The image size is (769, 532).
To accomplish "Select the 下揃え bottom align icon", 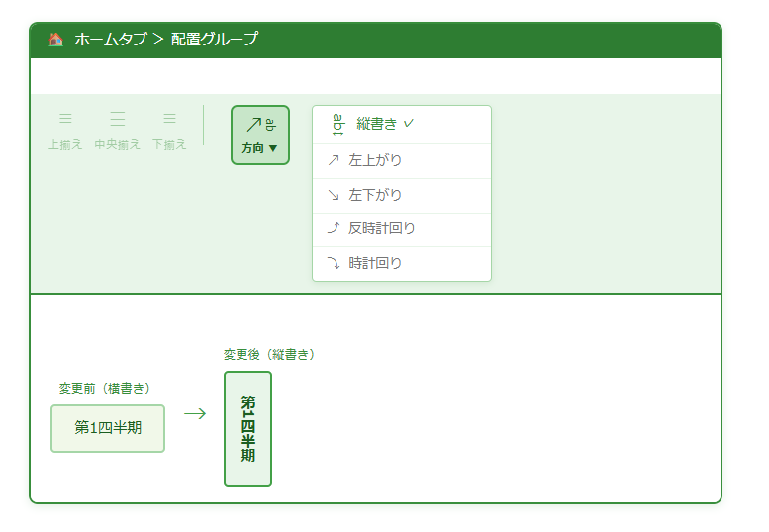I will pos(169,119).
